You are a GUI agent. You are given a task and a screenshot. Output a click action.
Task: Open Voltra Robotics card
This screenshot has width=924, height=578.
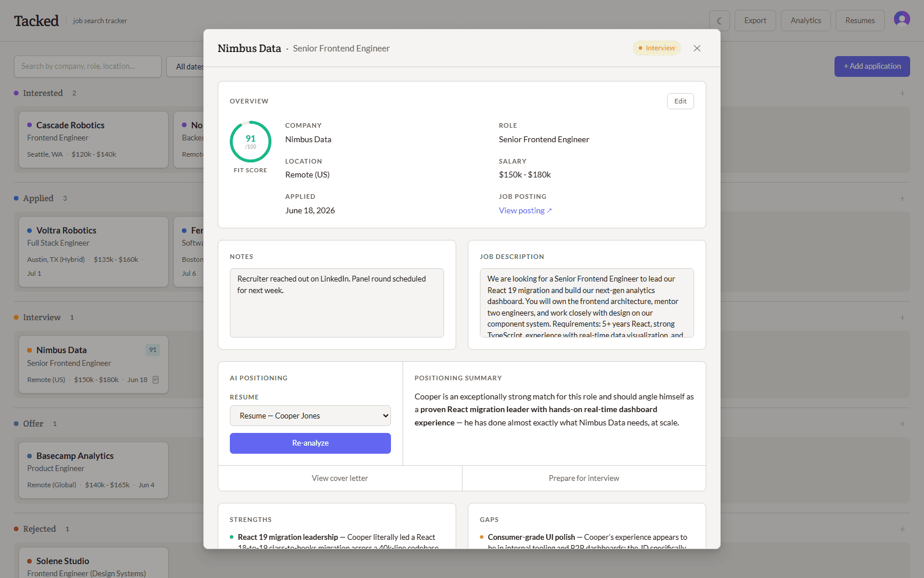[94, 252]
